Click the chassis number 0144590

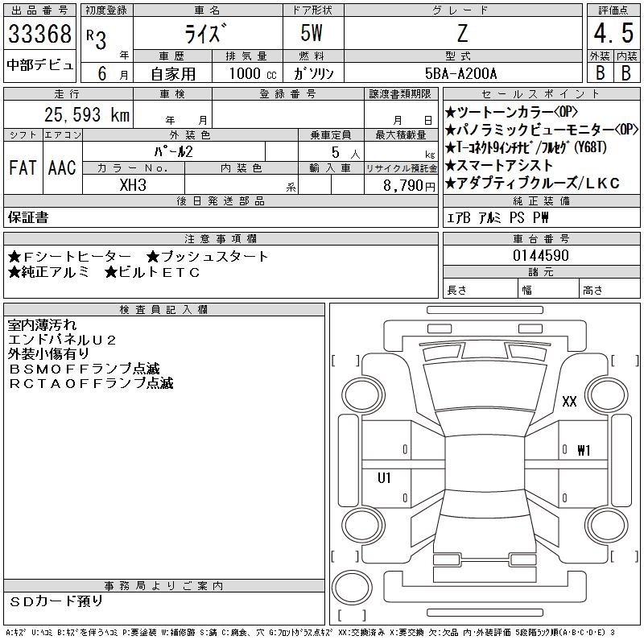pyautogui.click(x=541, y=255)
